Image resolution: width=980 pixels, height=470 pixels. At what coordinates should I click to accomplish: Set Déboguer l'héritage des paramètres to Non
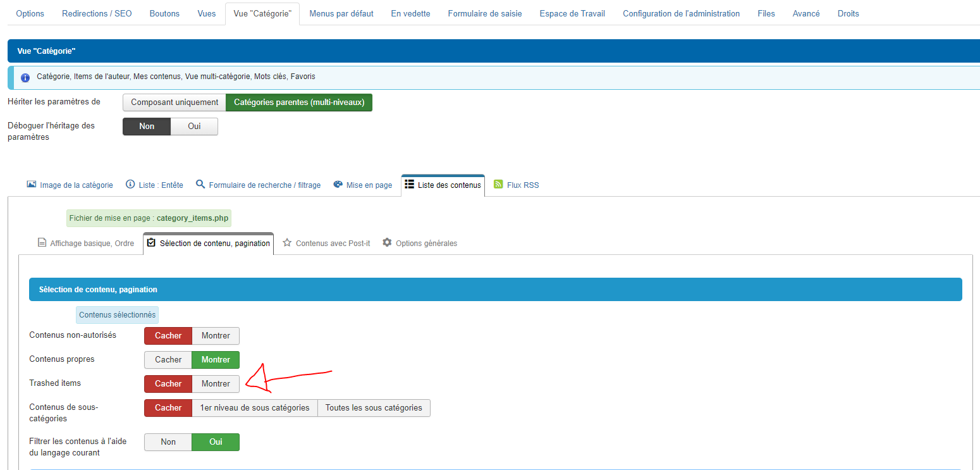pos(147,127)
